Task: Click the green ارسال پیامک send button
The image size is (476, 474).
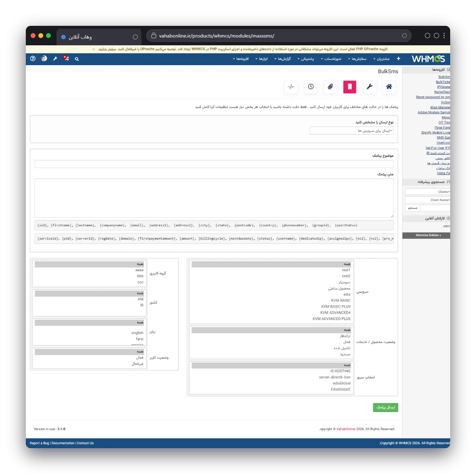Action: click(385, 407)
